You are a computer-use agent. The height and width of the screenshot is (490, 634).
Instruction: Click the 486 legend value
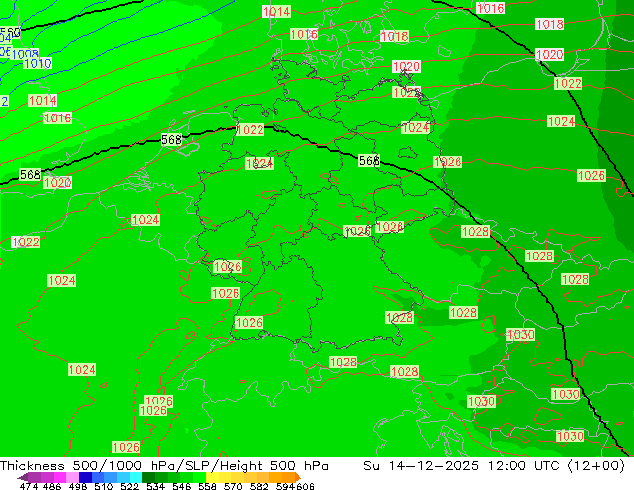tap(52, 486)
